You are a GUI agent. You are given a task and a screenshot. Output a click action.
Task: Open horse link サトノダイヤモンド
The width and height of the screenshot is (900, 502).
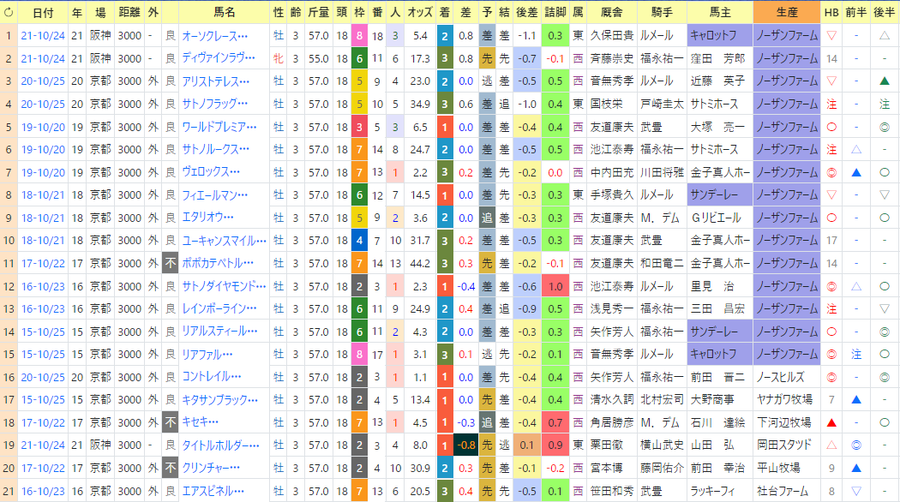(224, 286)
